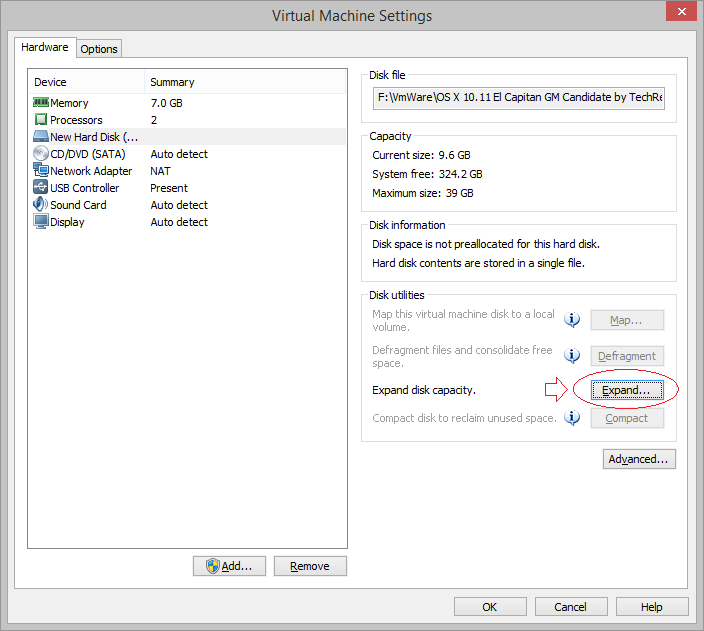Click the Present USB summary value
The width and height of the screenshot is (704, 631).
click(x=169, y=188)
